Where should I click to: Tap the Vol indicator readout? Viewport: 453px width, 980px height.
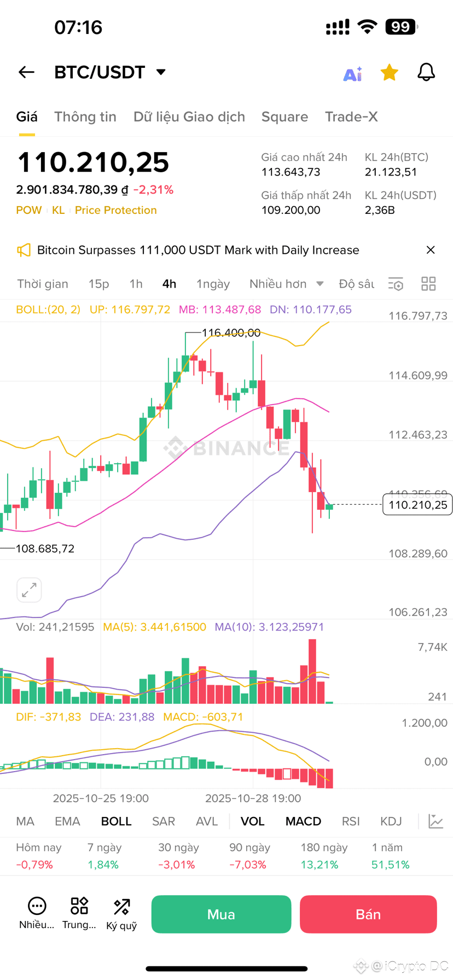[x=55, y=627]
